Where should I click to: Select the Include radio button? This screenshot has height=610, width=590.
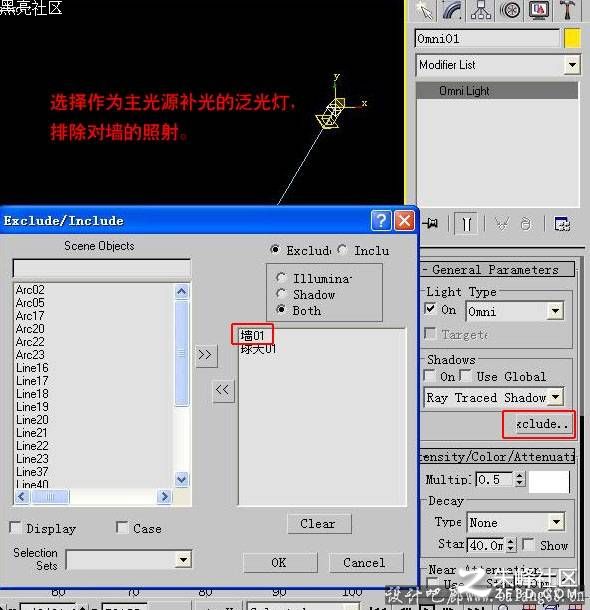(342, 249)
